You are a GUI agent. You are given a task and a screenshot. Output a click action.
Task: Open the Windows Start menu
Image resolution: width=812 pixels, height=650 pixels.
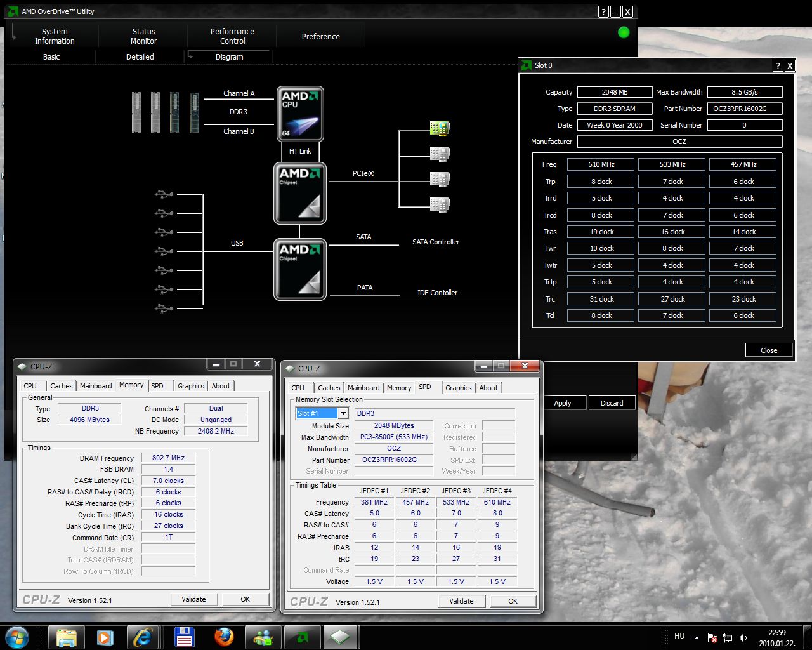tap(17, 637)
